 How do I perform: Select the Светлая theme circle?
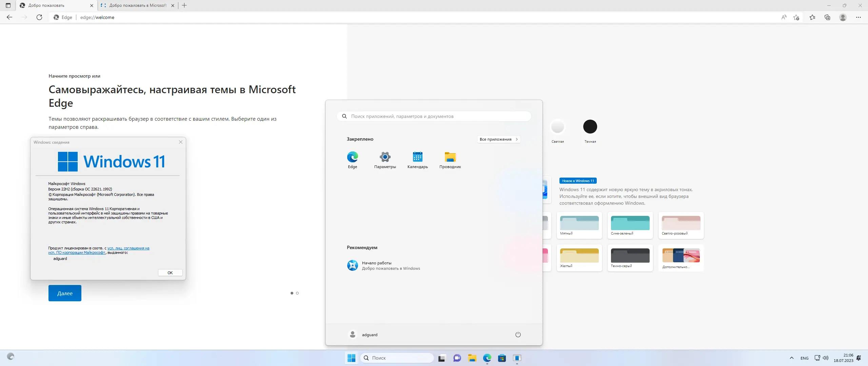coord(557,126)
